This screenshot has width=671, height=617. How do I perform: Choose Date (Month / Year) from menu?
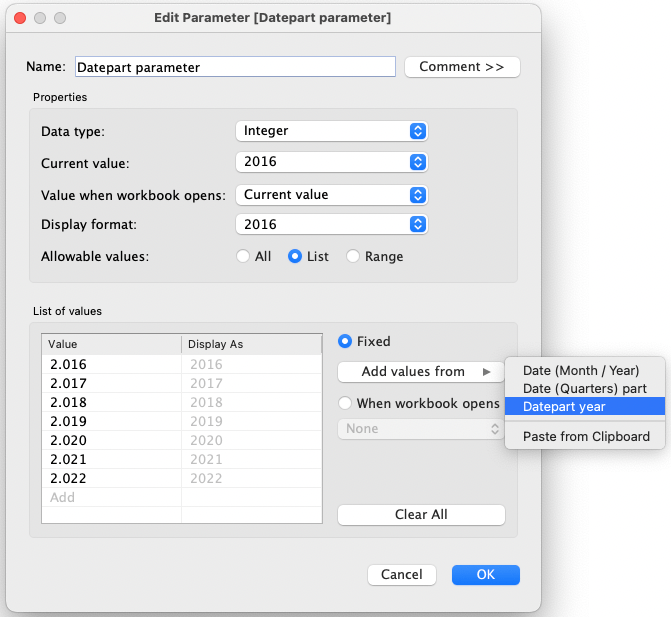point(581,370)
